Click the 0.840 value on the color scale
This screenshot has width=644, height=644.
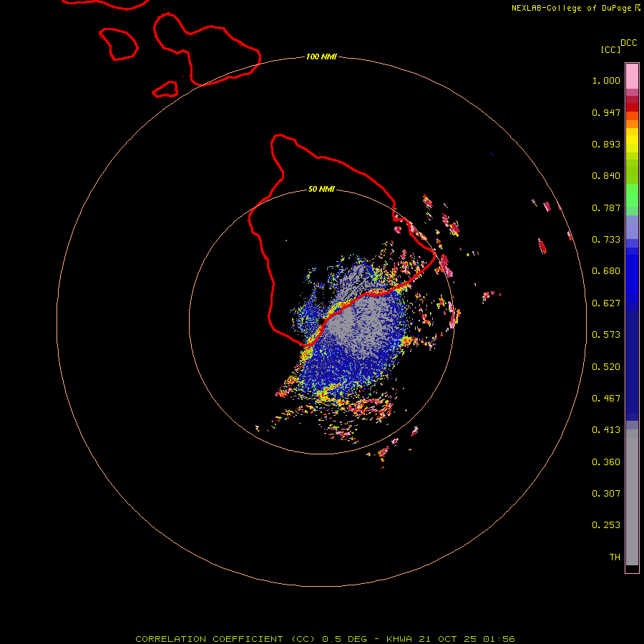[x=606, y=176]
